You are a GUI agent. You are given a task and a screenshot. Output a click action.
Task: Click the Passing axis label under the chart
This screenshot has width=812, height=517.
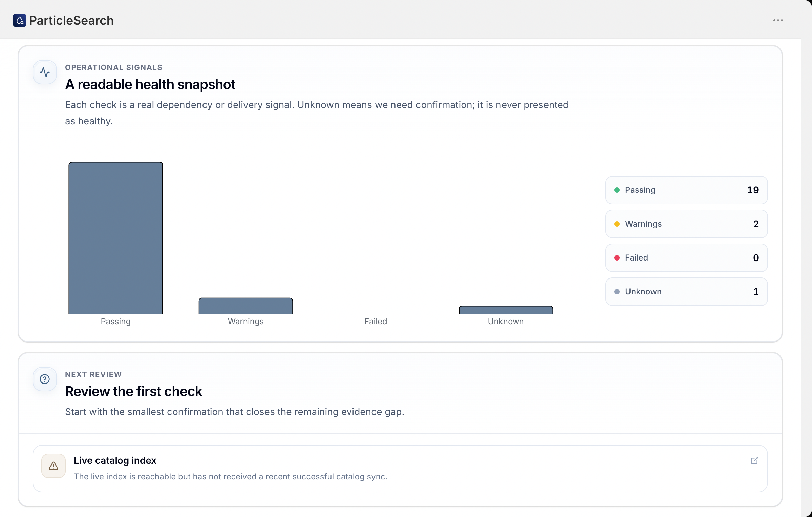click(116, 322)
